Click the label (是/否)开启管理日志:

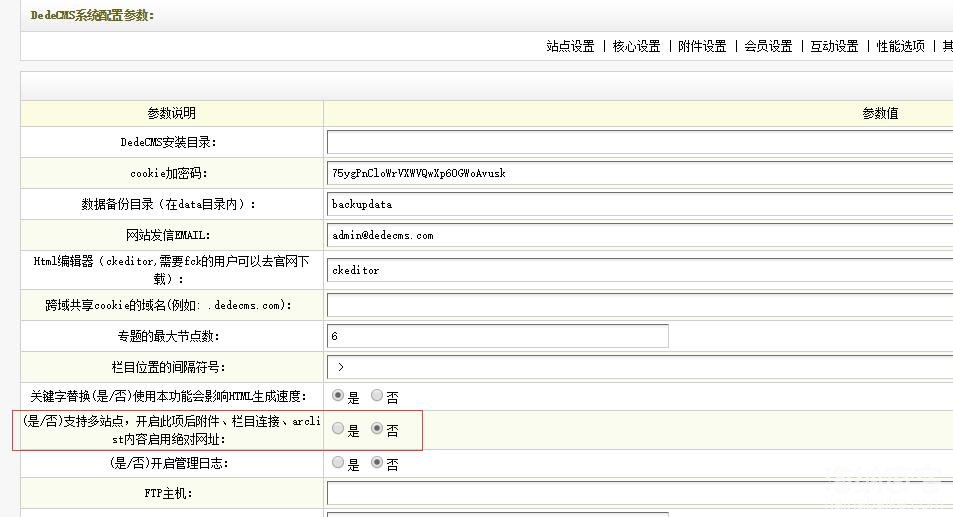(x=169, y=464)
